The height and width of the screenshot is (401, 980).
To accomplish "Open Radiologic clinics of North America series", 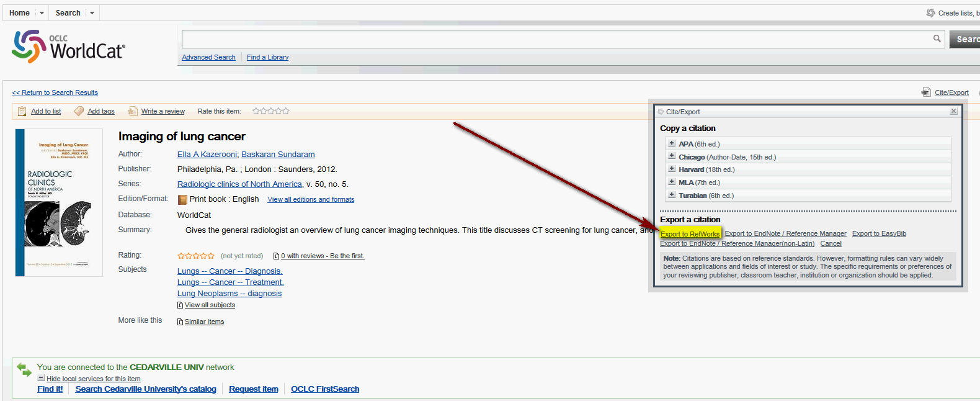I will click(239, 184).
